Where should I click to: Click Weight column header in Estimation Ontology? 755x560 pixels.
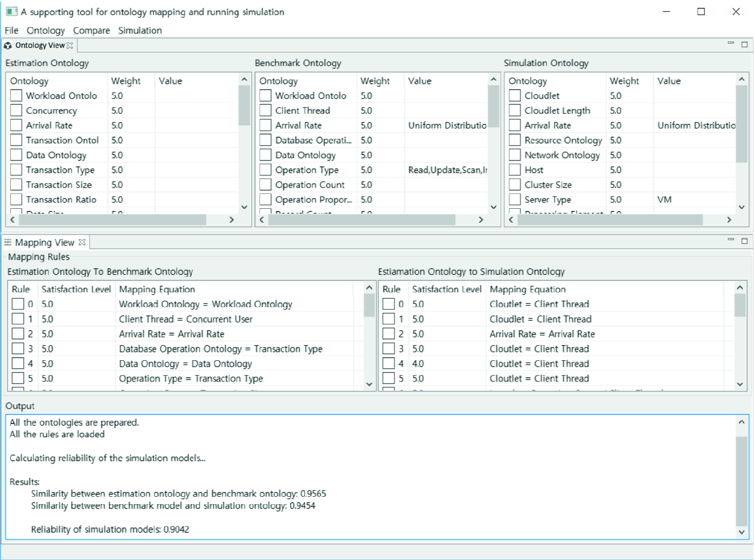point(125,81)
